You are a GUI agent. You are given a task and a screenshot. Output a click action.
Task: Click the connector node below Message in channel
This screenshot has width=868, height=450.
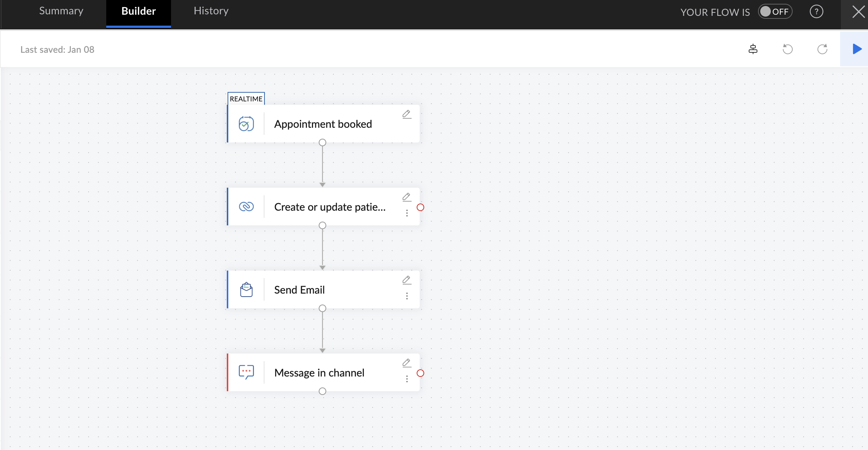click(x=322, y=391)
